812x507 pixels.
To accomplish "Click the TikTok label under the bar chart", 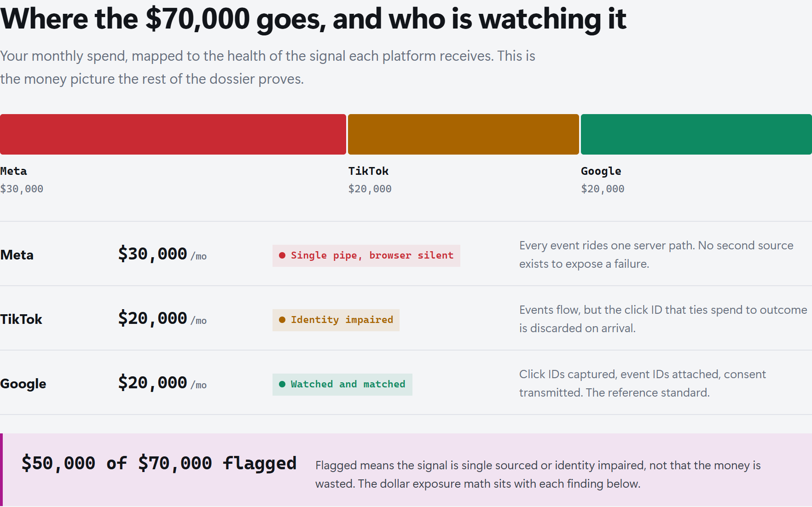I will 368,171.
